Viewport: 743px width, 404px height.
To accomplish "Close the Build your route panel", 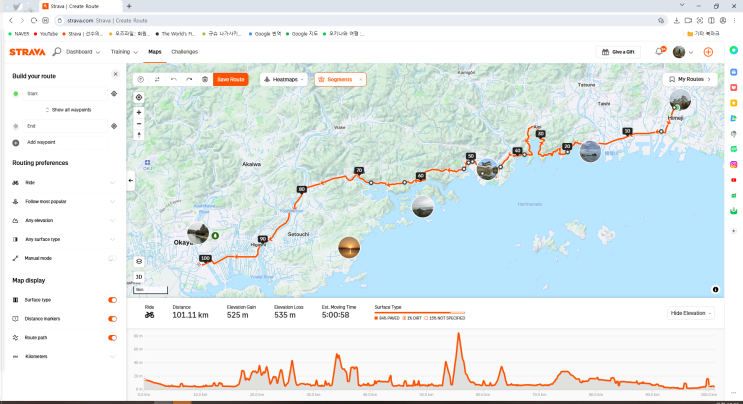I will coord(115,74).
